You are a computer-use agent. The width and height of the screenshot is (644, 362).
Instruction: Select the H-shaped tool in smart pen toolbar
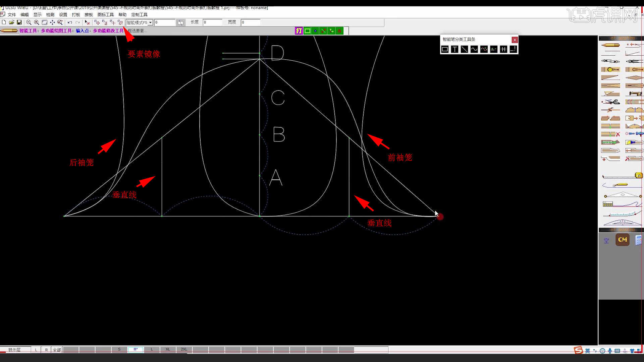[503, 49]
